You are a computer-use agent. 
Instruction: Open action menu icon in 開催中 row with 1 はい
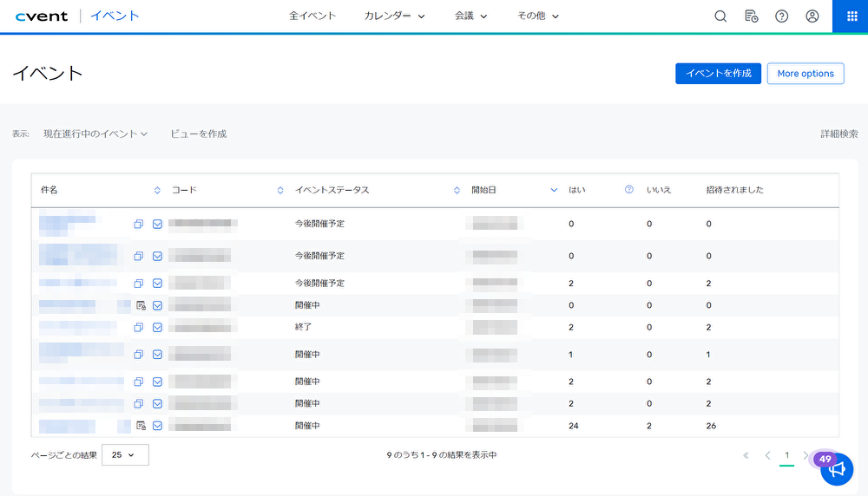pyautogui.click(x=157, y=355)
